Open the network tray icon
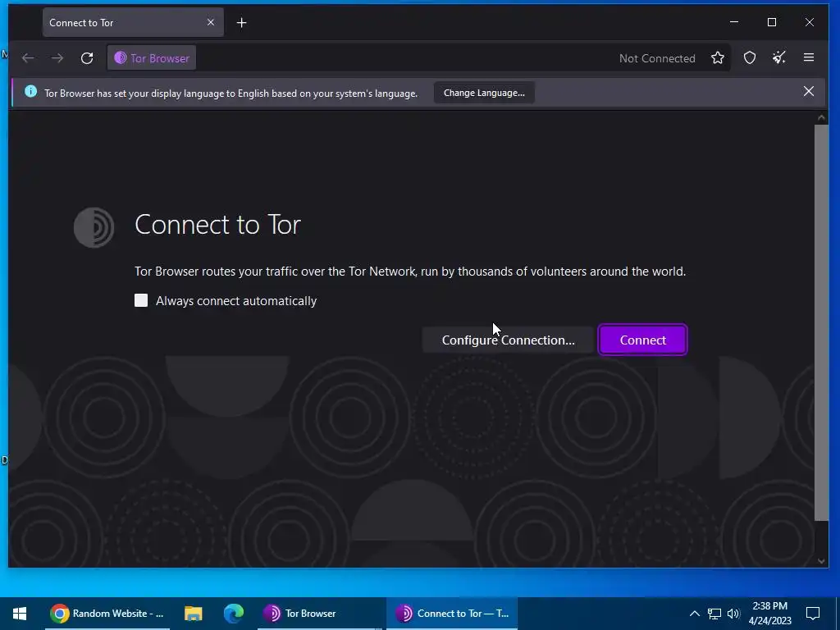Image resolution: width=840 pixels, height=630 pixels. click(714, 614)
